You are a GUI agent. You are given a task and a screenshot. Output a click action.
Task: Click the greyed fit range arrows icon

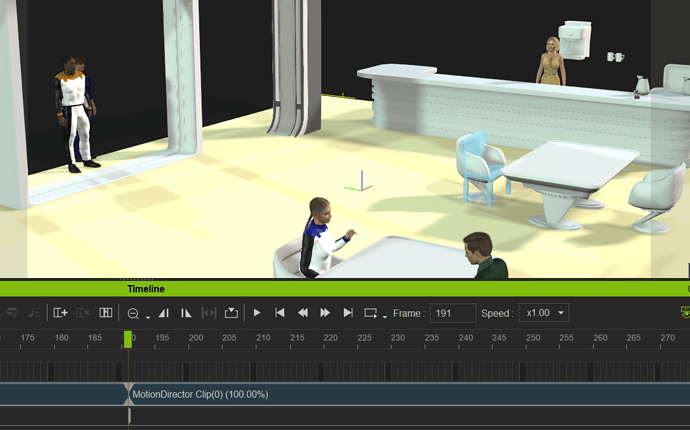(209, 313)
